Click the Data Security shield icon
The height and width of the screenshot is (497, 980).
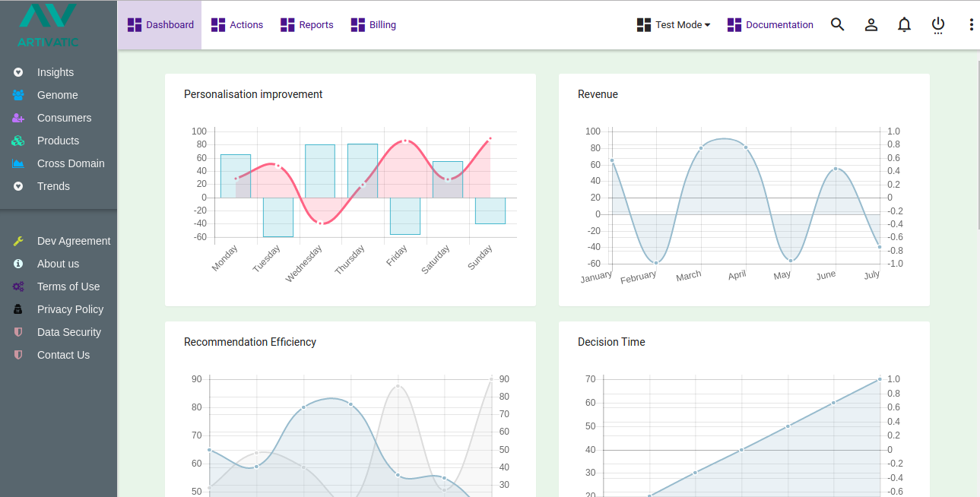pos(19,332)
